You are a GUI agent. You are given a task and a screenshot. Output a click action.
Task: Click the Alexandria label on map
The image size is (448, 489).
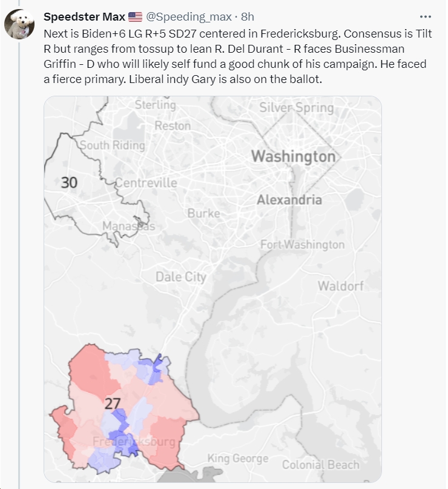click(x=289, y=200)
